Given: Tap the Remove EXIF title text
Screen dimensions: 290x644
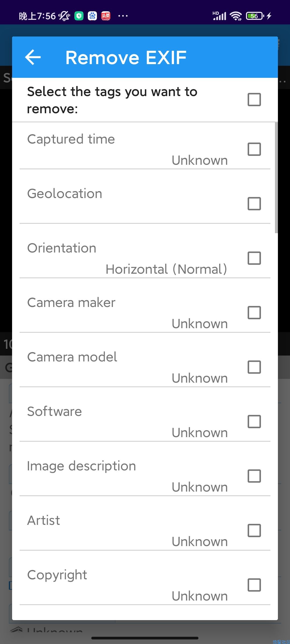Looking at the screenshot, I should pos(126,57).
